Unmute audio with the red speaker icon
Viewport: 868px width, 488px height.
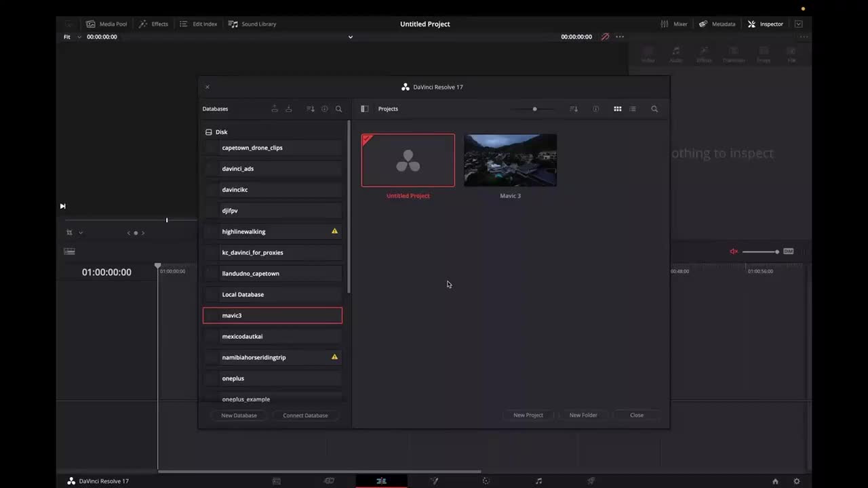(734, 251)
